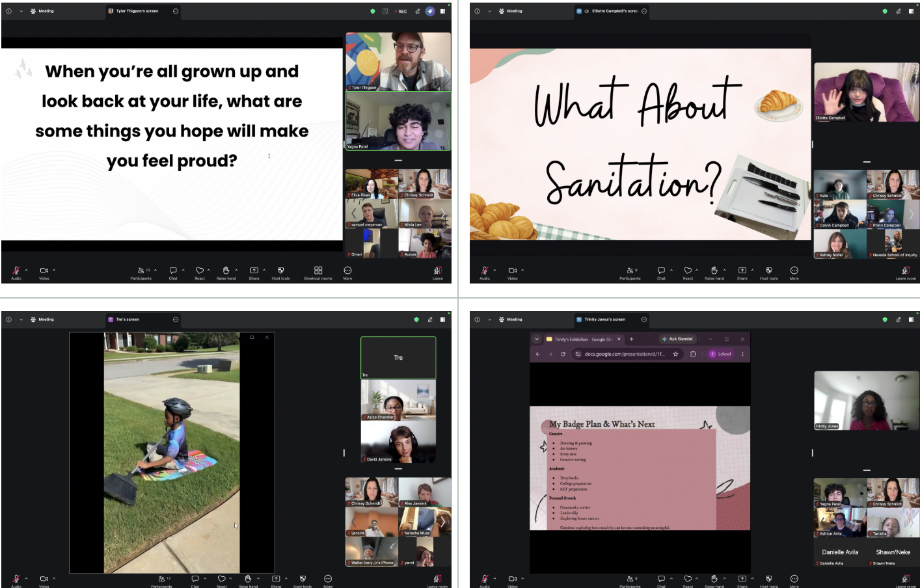Toggle mute Audio in Tyler Thigpen's meeting window
The width and height of the screenshot is (920, 588).
(16, 273)
